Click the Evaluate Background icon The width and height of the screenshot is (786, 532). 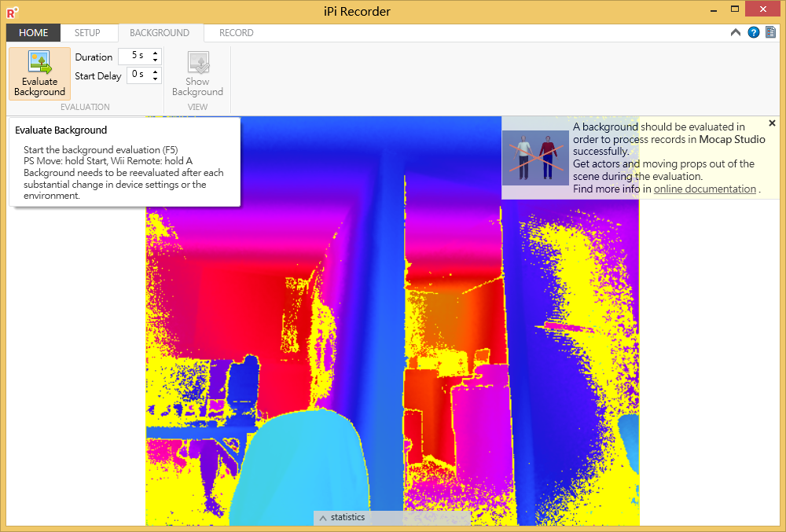[x=39, y=63]
